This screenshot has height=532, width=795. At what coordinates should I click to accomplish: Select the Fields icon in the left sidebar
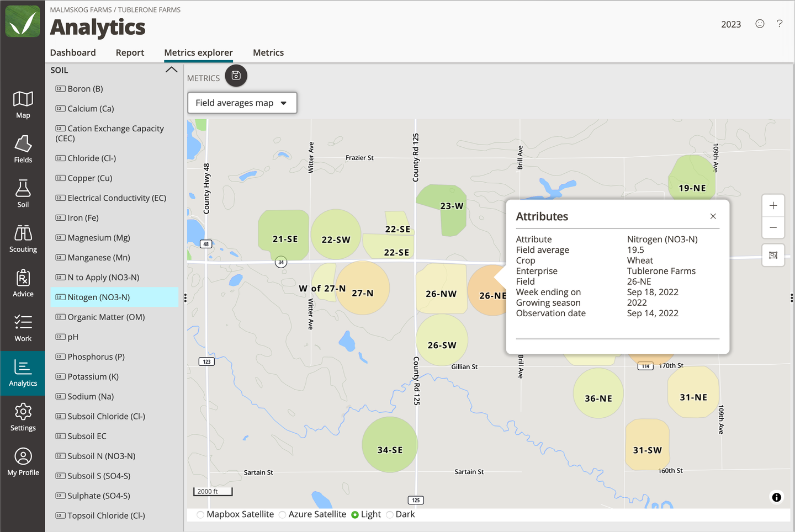(x=23, y=149)
